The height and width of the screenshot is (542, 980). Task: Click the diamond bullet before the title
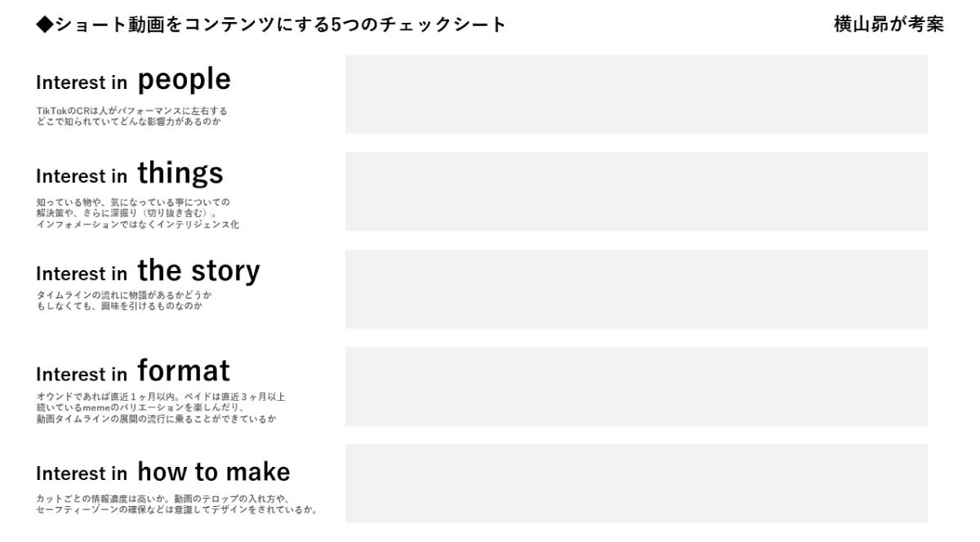coord(44,25)
